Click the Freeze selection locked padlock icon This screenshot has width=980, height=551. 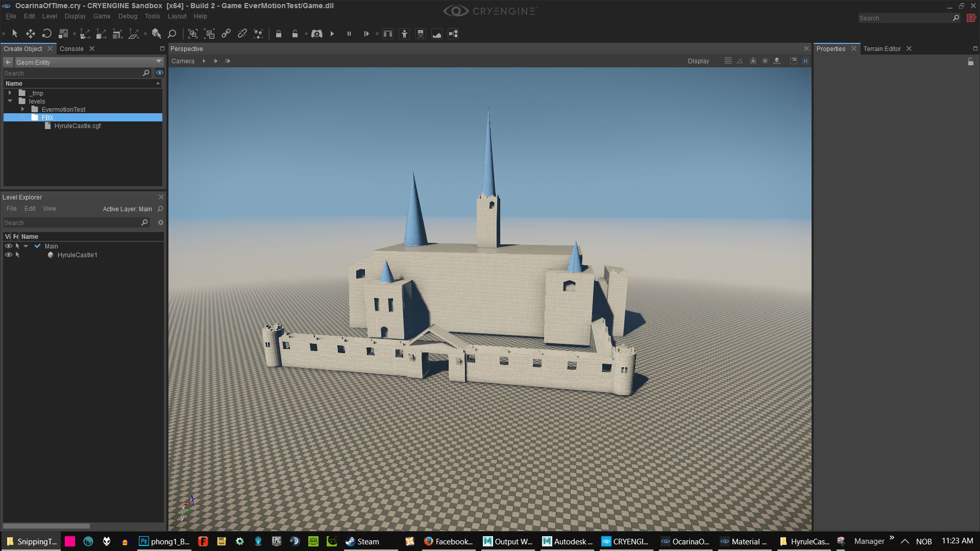279,34
